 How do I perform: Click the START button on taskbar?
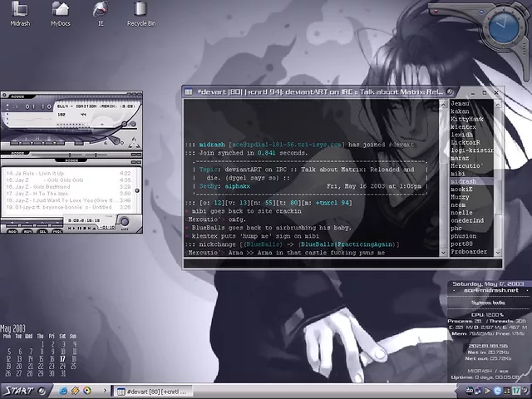point(24,392)
